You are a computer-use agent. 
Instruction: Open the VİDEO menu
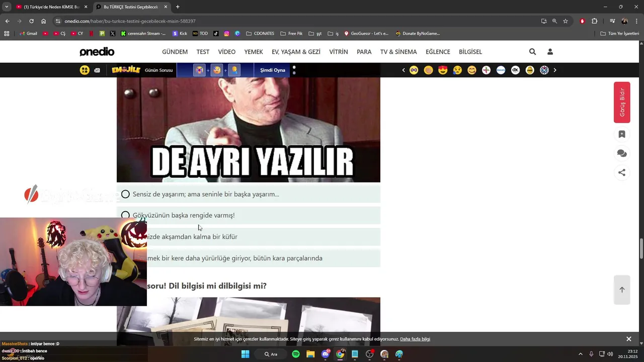tap(226, 52)
